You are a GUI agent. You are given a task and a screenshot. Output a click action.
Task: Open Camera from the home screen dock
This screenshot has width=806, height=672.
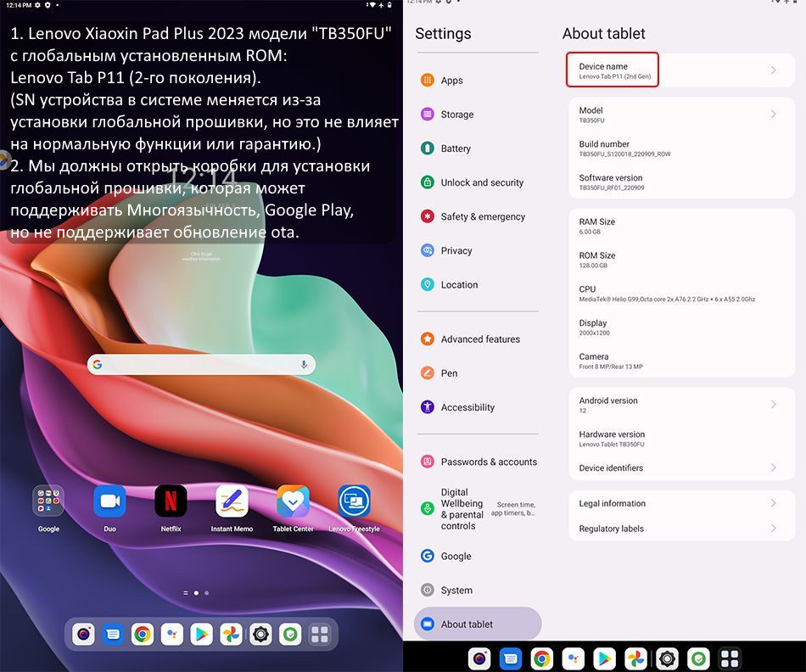(x=83, y=635)
